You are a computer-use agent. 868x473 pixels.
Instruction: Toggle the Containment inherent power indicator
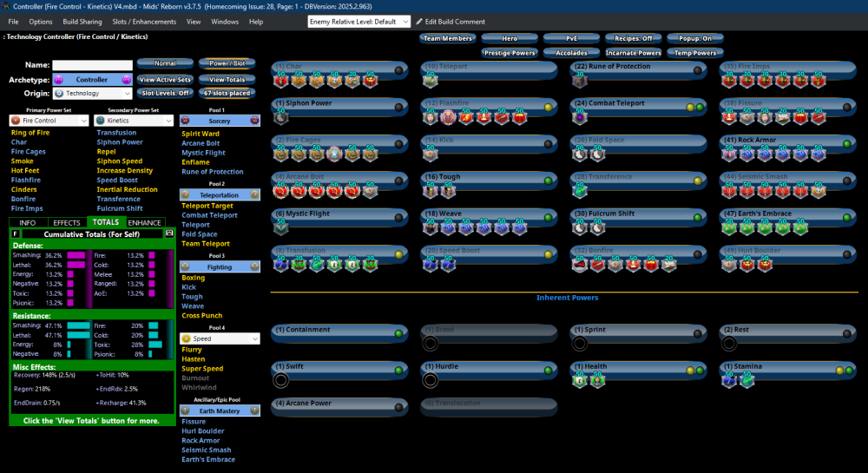coord(398,332)
